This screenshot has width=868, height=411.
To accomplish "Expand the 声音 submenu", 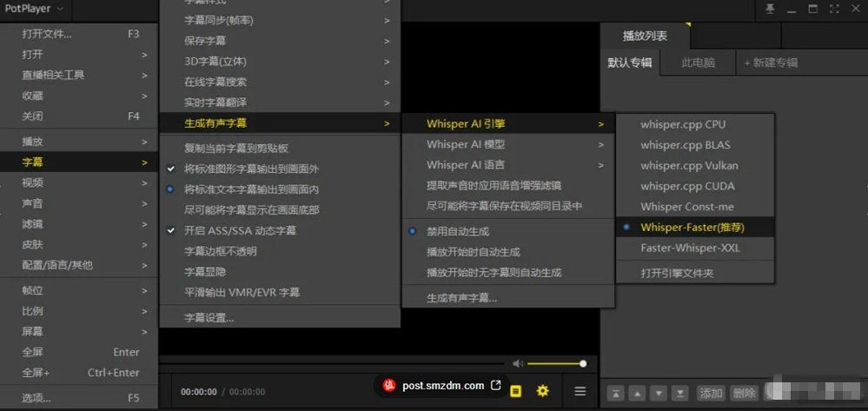I will pos(79,203).
